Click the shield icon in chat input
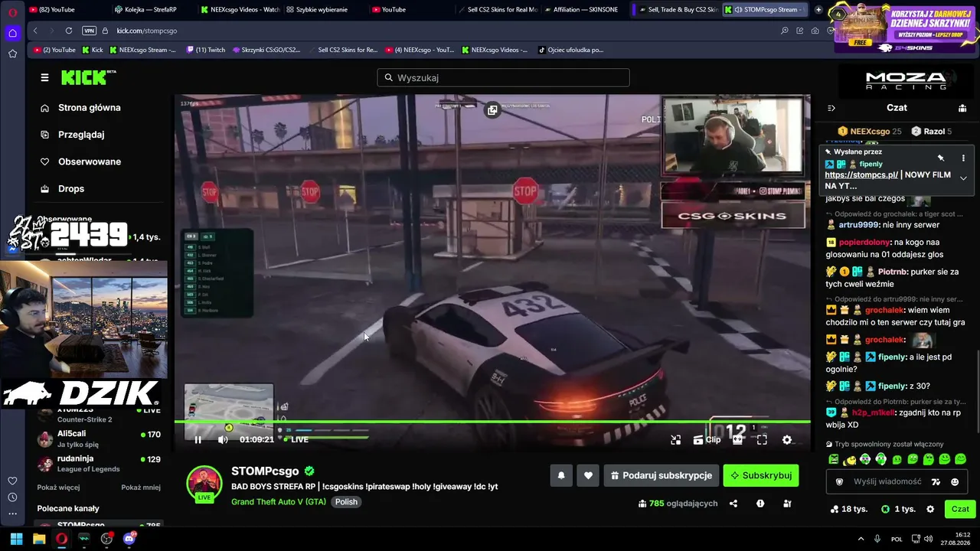This screenshot has width=980, height=551. [839, 481]
